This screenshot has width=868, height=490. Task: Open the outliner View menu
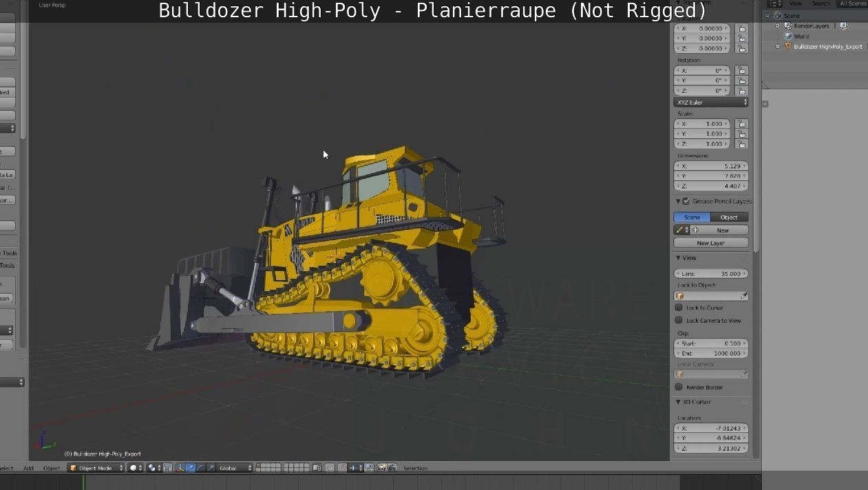point(795,3)
